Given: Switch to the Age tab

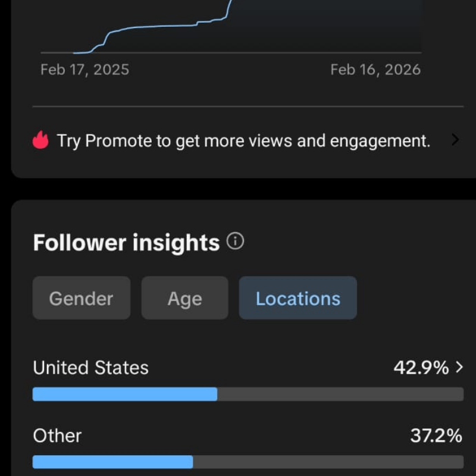Looking at the screenshot, I should click(x=184, y=298).
